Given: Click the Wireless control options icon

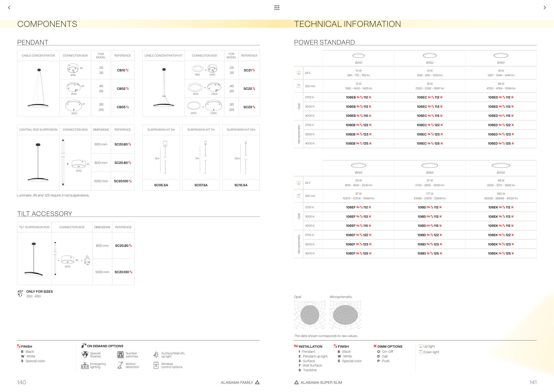Looking at the screenshot, I should 156,365.
